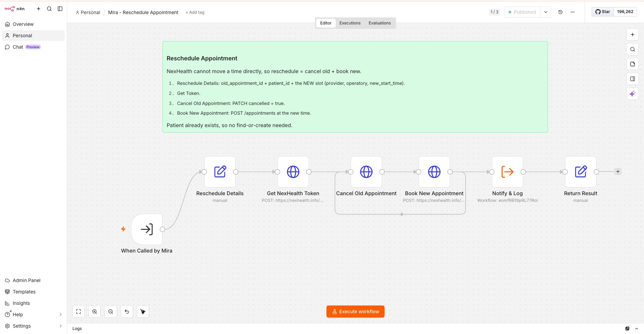Select the Book New Appointment node

[434, 172]
